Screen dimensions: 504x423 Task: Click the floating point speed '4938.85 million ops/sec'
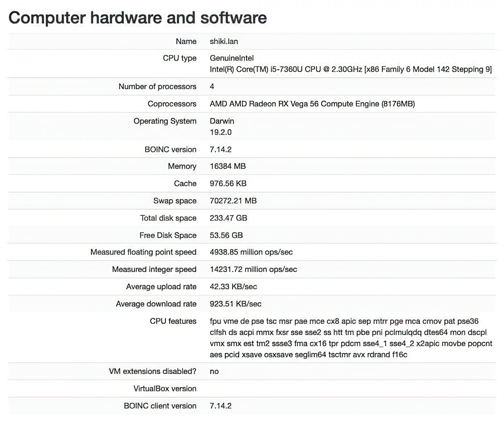coord(251,252)
